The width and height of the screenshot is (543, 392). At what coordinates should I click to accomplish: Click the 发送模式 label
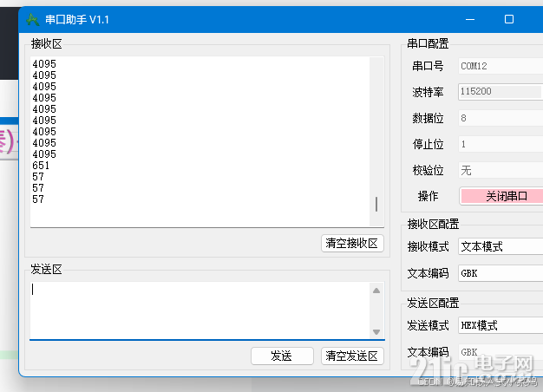point(428,325)
